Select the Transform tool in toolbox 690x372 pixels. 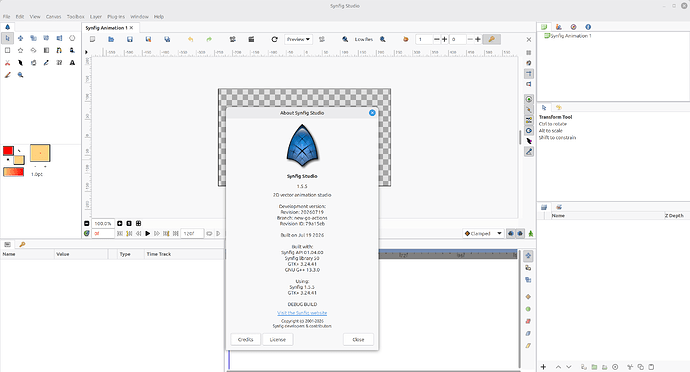click(7, 39)
